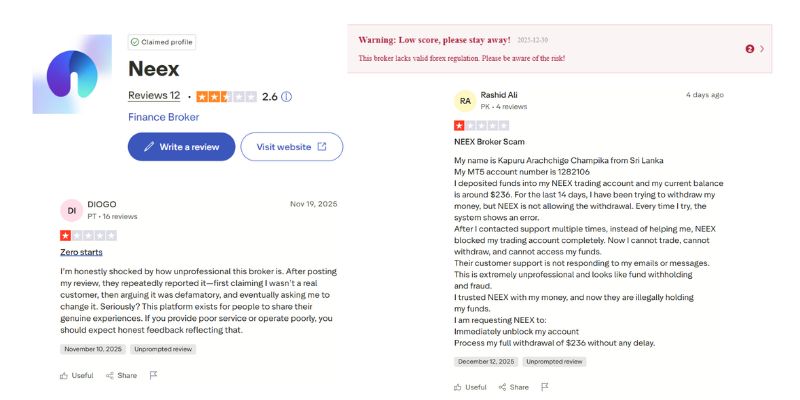Click the Claimed profile badge
This screenshot has height=400, width=800.
click(x=162, y=42)
